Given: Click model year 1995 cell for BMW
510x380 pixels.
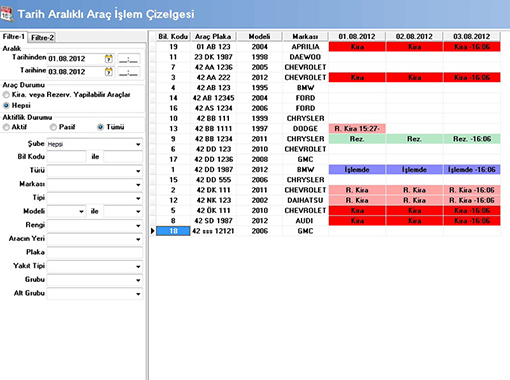Looking at the screenshot, I should pos(260,88).
